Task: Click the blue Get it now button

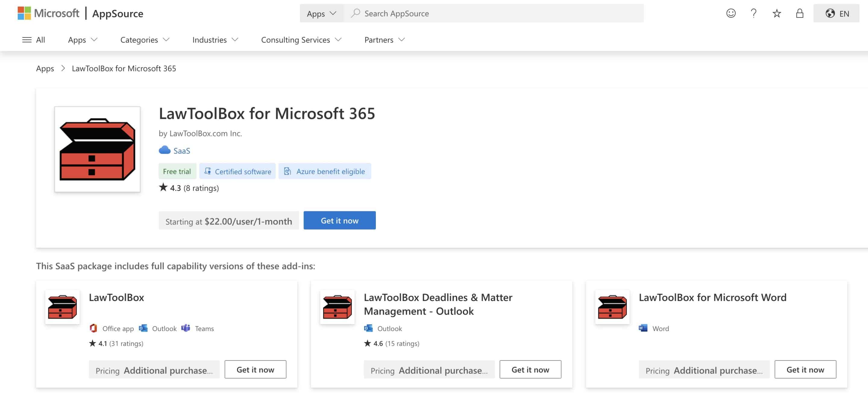Action: tap(339, 221)
